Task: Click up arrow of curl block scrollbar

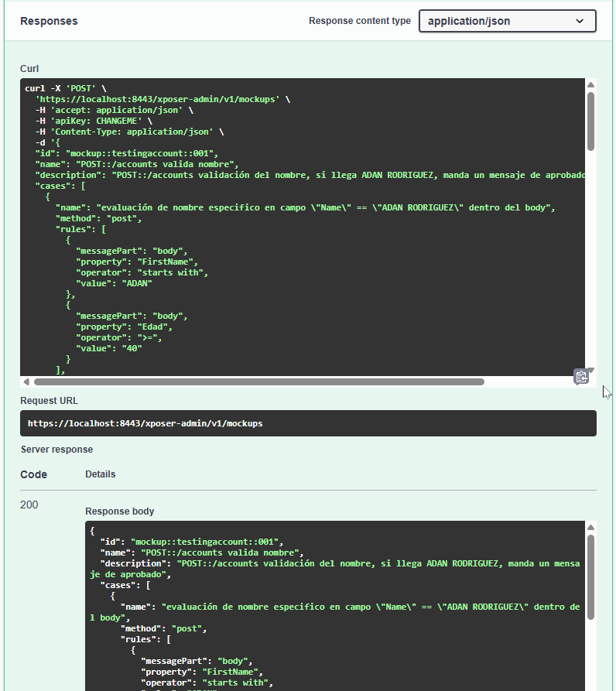Action: click(x=590, y=85)
